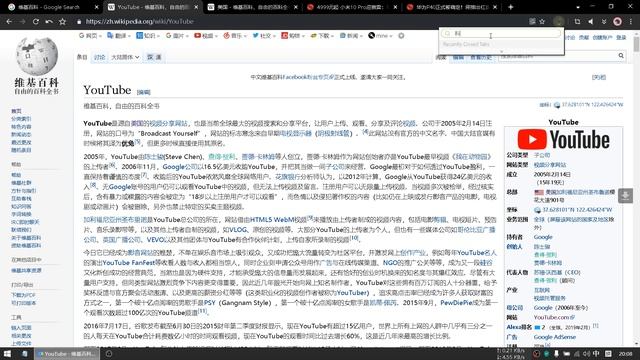640x360 pixels.
Task: Expand the 大陆简体 language variant dropdown
Action: [x=125, y=57]
